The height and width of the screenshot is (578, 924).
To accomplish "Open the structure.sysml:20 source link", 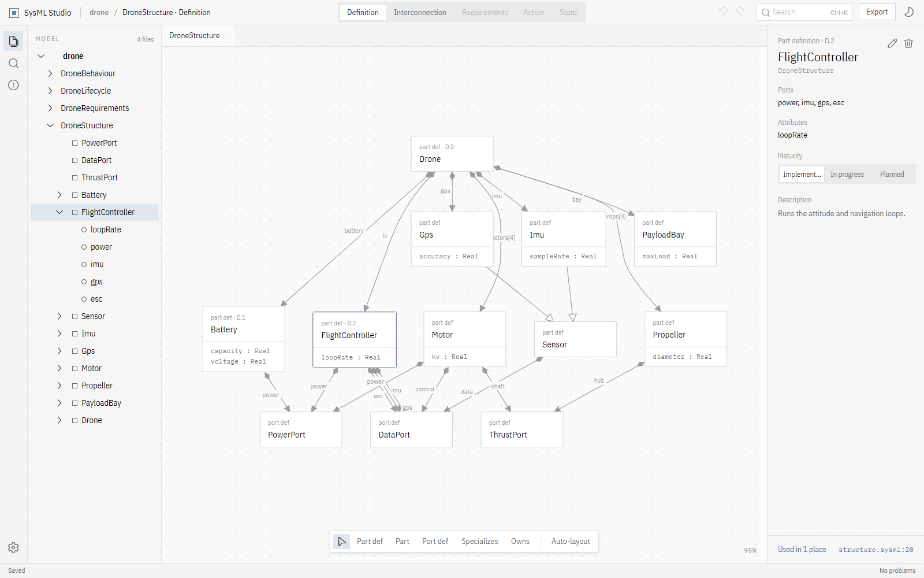I will [875, 550].
